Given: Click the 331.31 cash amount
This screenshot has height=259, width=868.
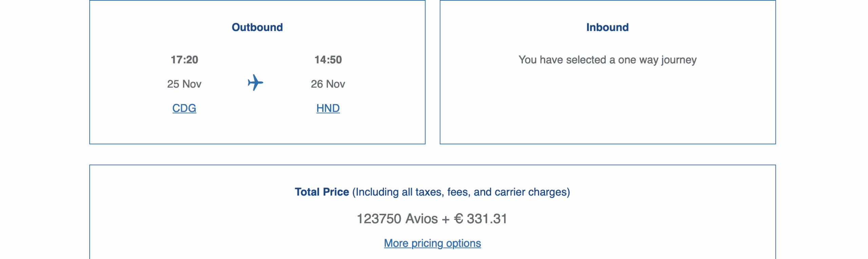Looking at the screenshot, I should pyautogui.click(x=487, y=219).
